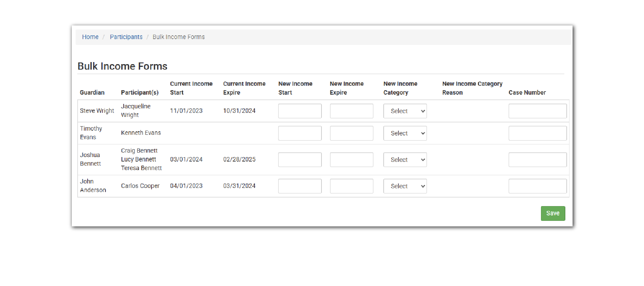Click New Income Expire field for Kenneth Evans row

[x=351, y=133]
